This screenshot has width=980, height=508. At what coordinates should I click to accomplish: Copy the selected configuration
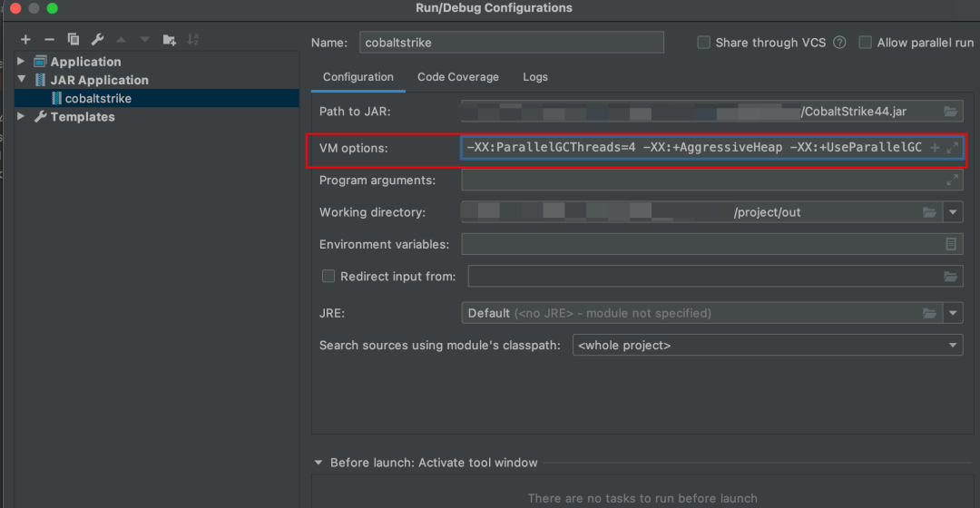point(73,39)
